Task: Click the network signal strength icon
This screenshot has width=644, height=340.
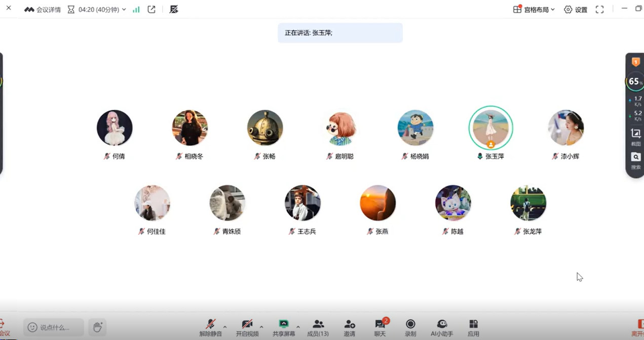Action: (x=136, y=10)
